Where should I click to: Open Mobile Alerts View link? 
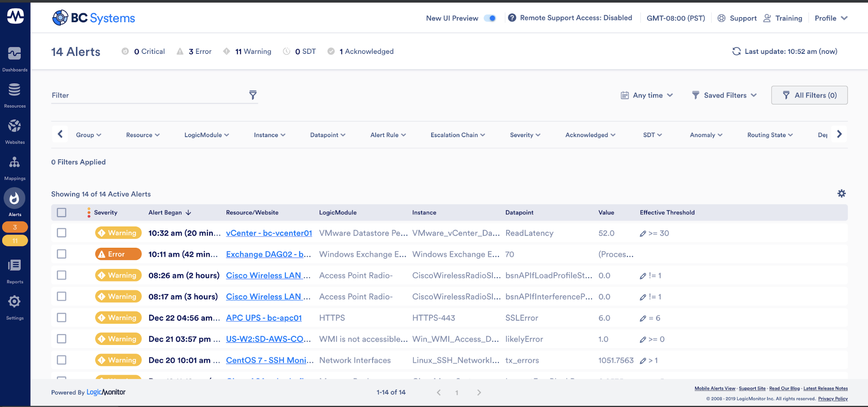click(x=715, y=388)
